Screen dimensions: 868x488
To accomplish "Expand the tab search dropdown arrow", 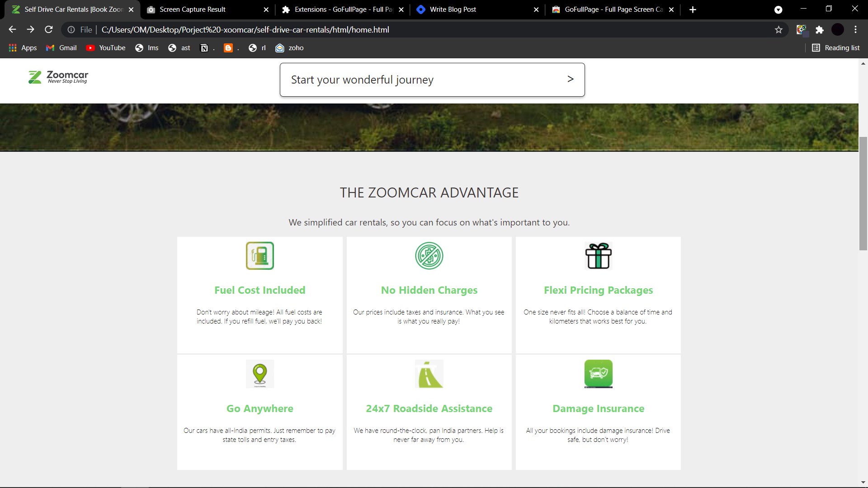I will (x=778, y=9).
